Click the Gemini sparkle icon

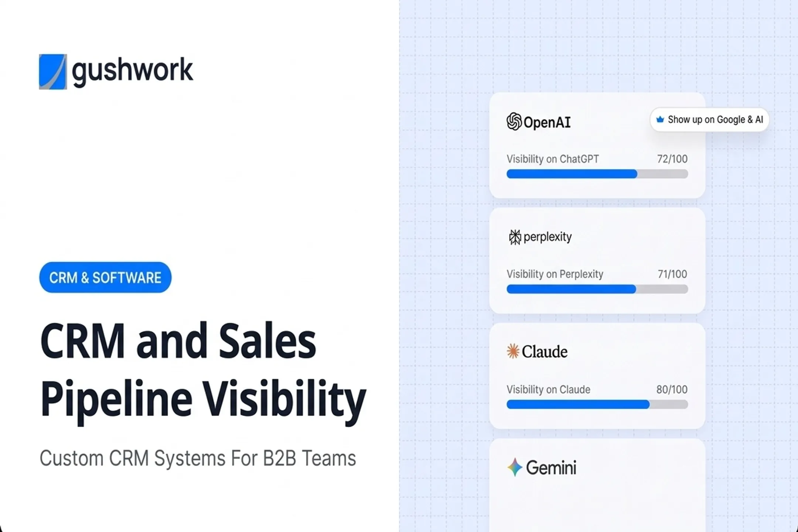[x=515, y=467]
